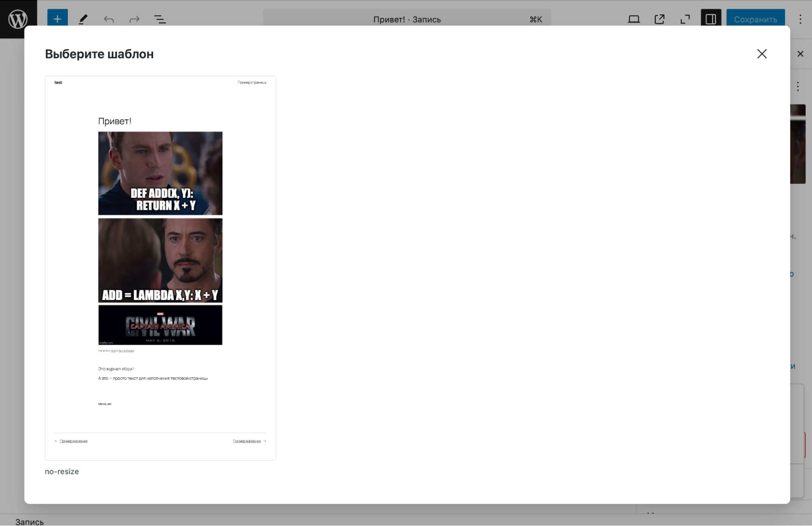This screenshot has height=526, width=812.
Task: Open the top-right three-dot options menu
Action: click(x=800, y=19)
